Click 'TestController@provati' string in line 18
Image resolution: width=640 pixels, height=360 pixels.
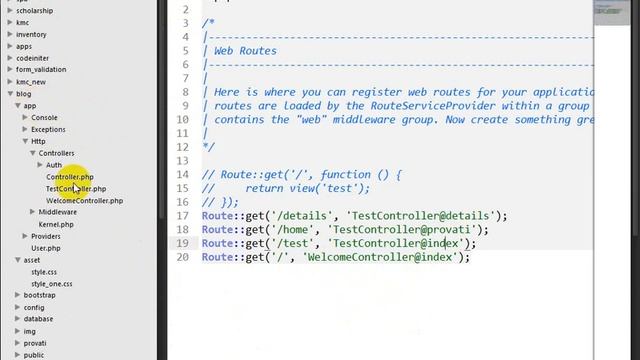click(x=402, y=229)
